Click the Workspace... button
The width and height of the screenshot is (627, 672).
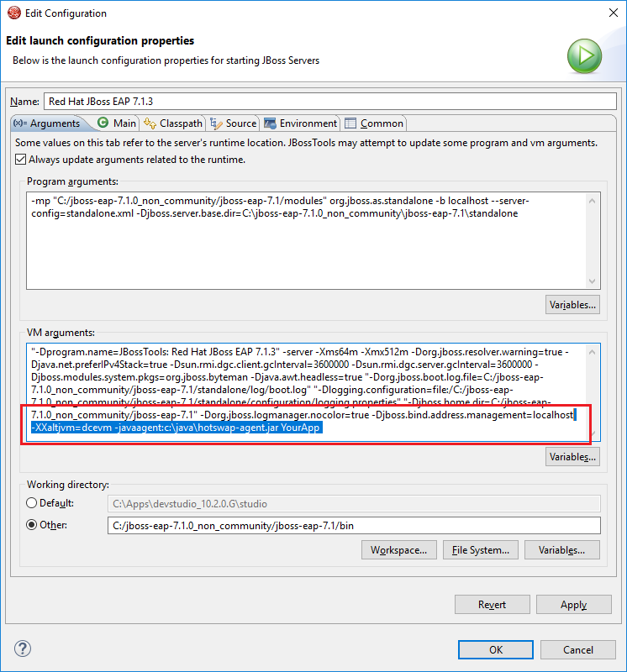399,550
